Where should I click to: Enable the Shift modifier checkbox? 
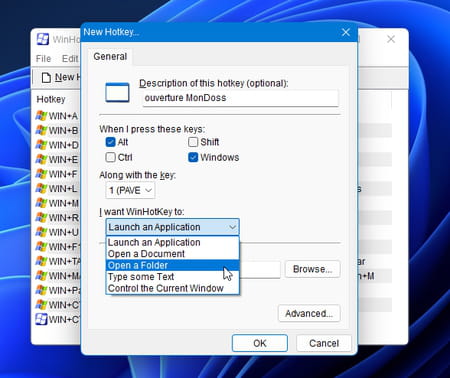tap(193, 142)
